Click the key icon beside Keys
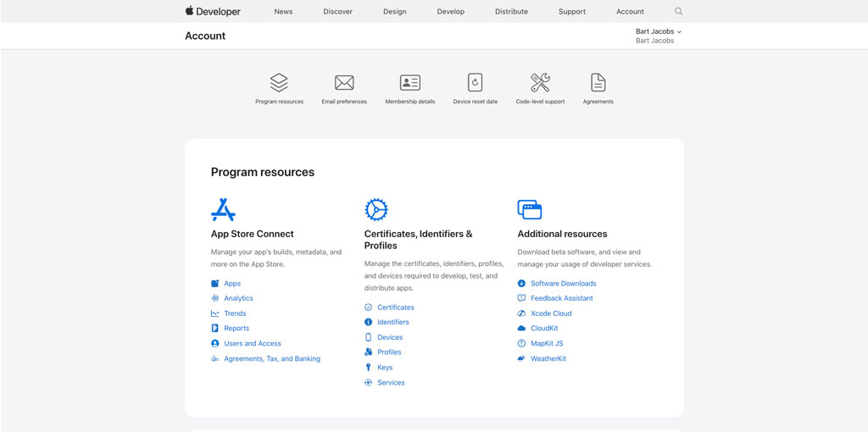The image size is (868, 432). coord(368,368)
